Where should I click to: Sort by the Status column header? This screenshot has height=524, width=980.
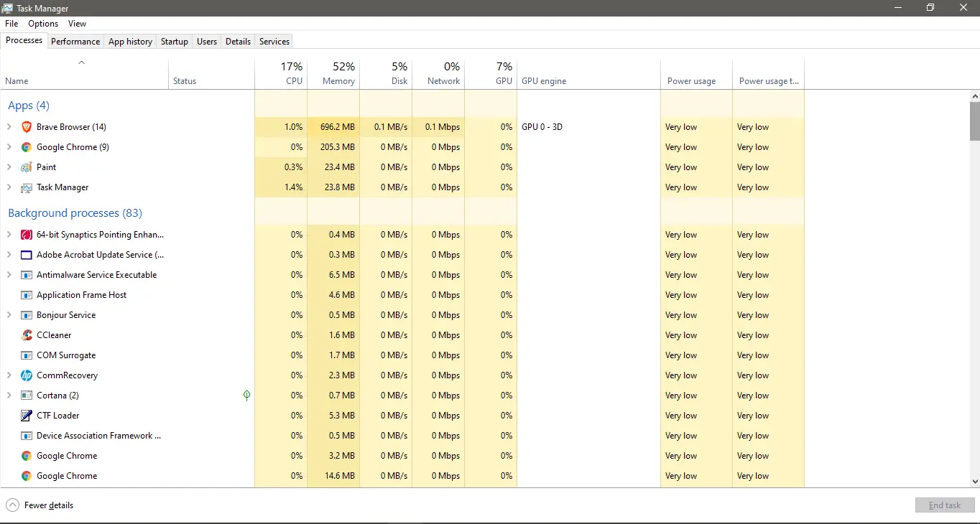(211, 73)
